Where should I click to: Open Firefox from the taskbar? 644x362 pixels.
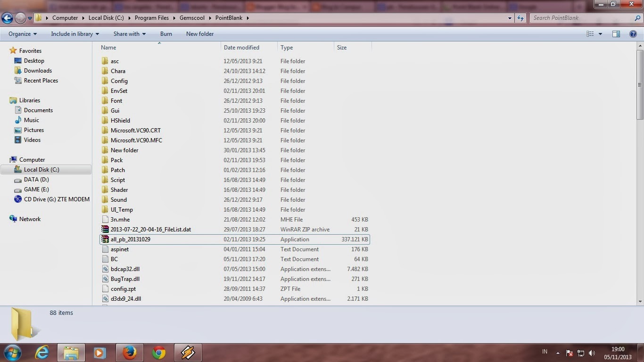129,353
